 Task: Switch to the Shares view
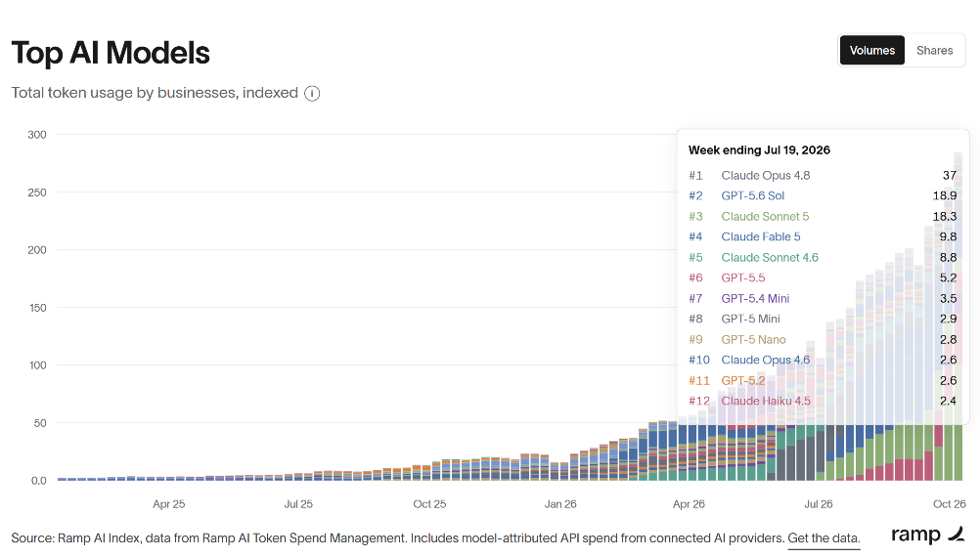(x=934, y=50)
